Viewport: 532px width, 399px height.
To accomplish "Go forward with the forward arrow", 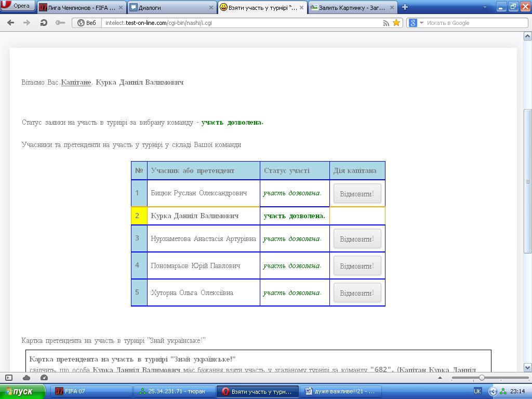I will pyautogui.click(x=26, y=23).
